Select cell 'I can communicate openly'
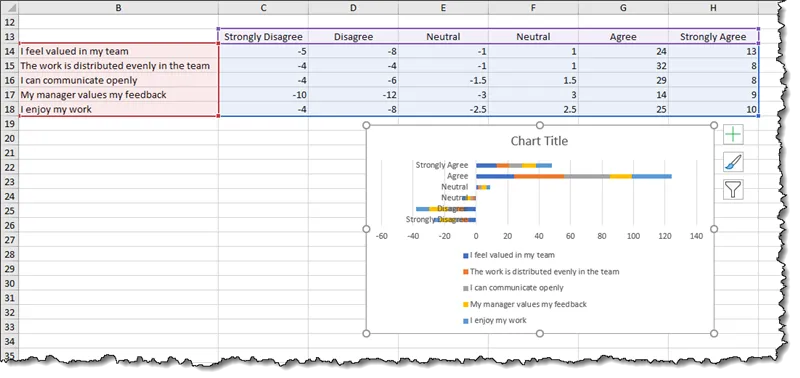 [118, 80]
